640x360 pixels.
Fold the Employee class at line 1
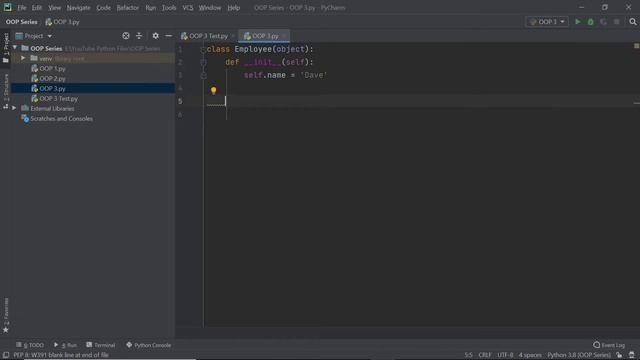coord(203,49)
